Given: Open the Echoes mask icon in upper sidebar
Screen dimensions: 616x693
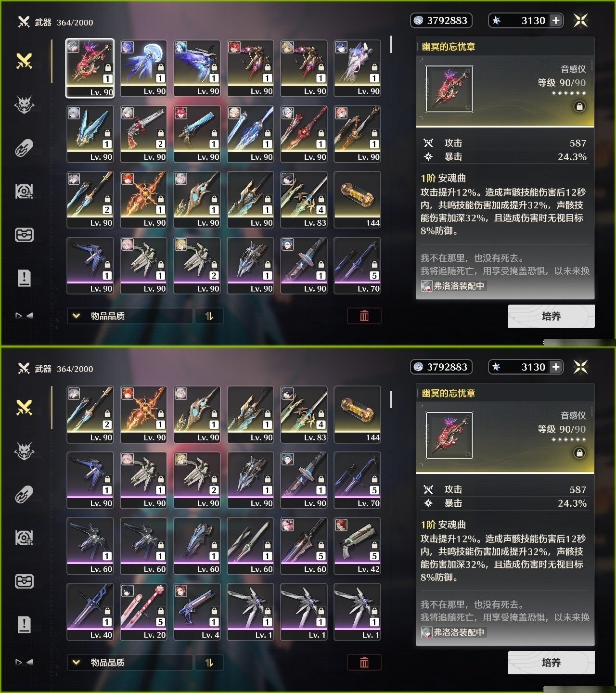Looking at the screenshot, I should pos(24,104).
